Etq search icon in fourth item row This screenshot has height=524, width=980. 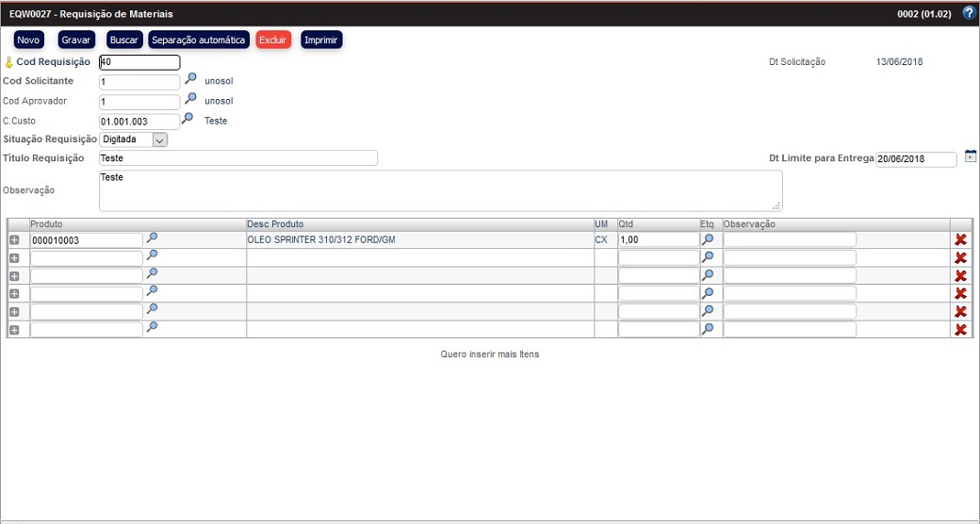pyautogui.click(x=708, y=293)
